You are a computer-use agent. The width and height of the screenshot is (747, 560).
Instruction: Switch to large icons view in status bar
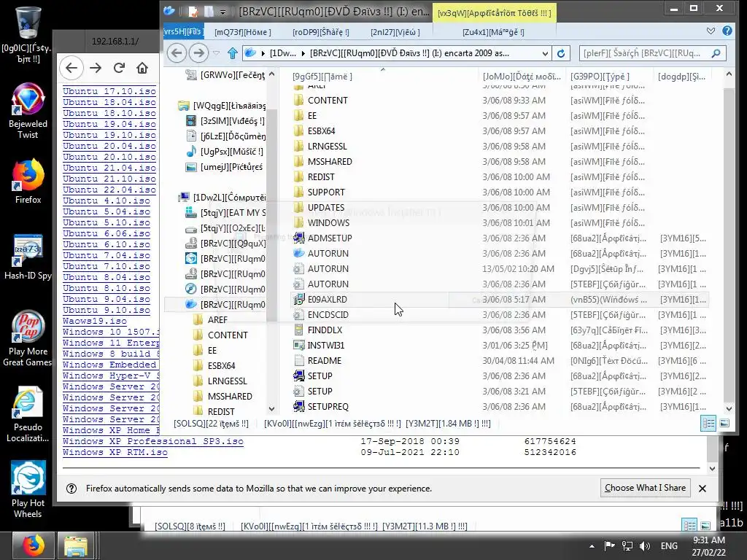pos(724,424)
